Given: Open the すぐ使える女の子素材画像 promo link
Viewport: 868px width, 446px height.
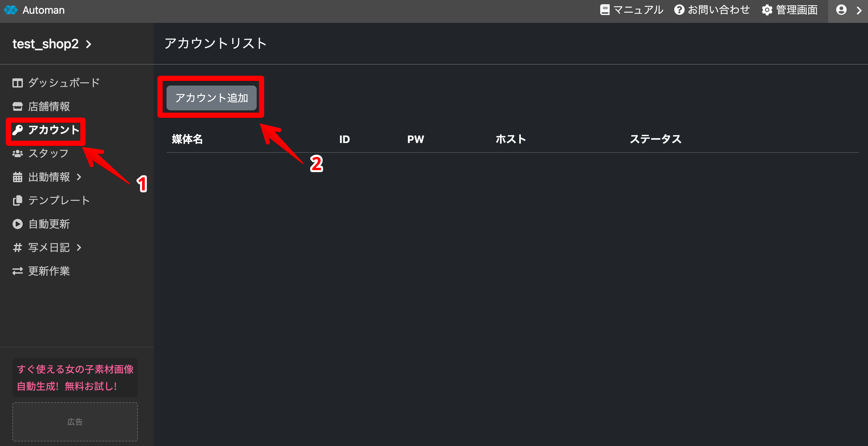Looking at the screenshot, I should tap(75, 377).
